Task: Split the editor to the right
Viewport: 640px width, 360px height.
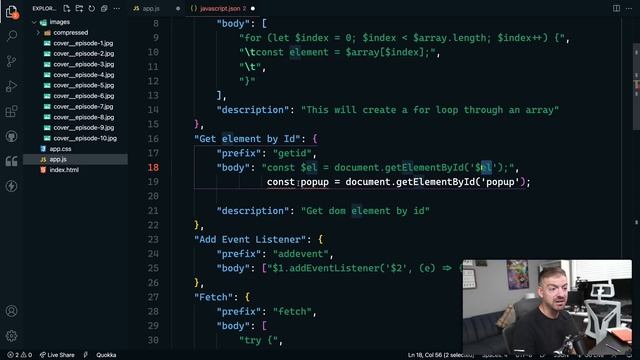Action: pyautogui.click(x=616, y=8)
